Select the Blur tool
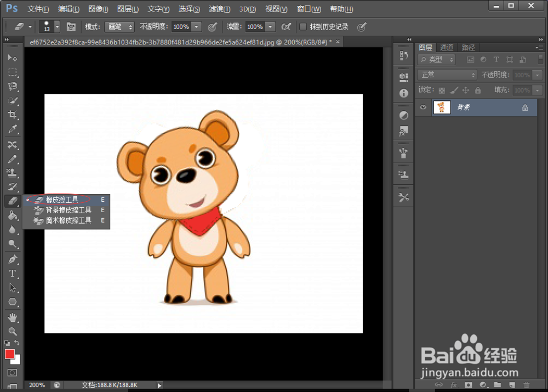Viewport: 548px width, 392px height. click(13, 230)
